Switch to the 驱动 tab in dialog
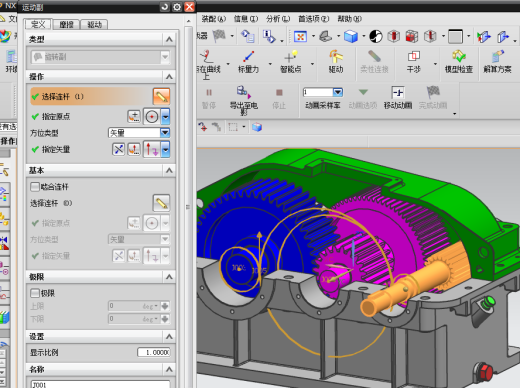The width and height of the screenshot is (520, 388). pyautogui.click(x=94, y=24)
